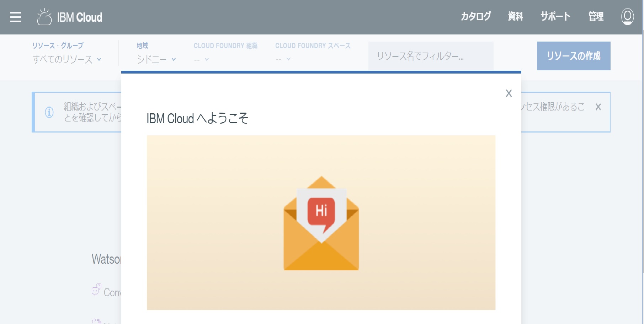Click the info icon in notification banner
The image size is (644, 324).
click(x=49, y=112)
